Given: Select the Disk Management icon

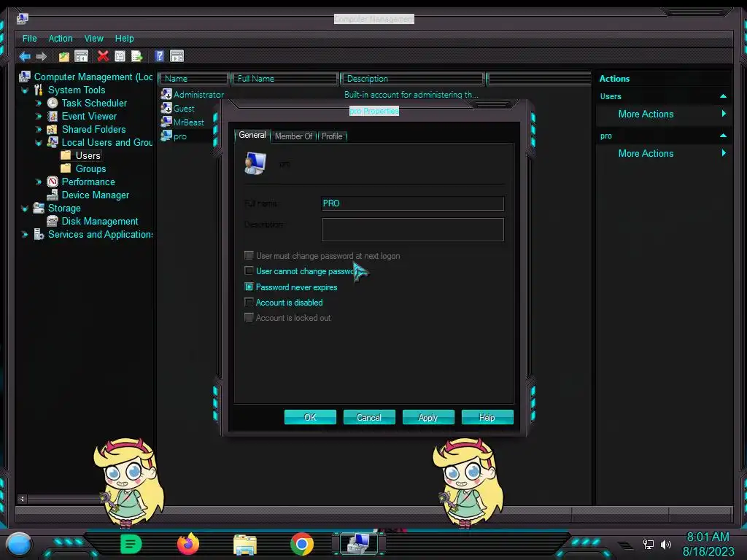Looking at the screenshot, I should (53, 221).
